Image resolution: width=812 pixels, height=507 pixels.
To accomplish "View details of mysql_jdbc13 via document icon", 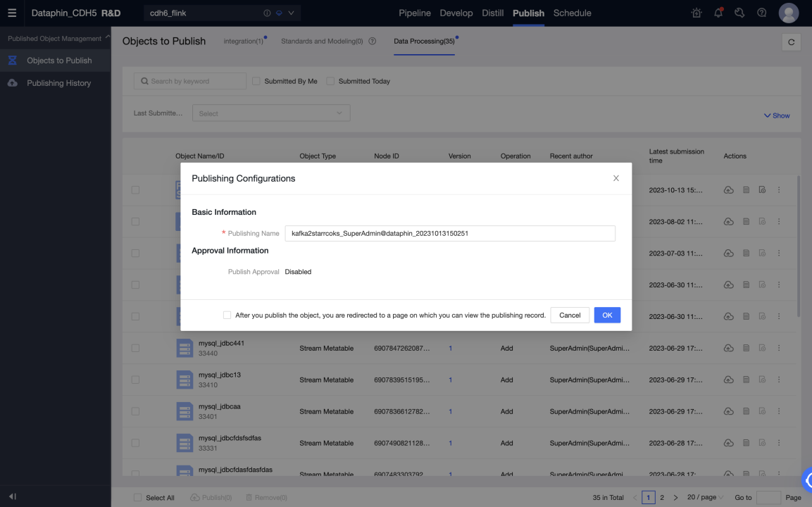I will [746, 380].
